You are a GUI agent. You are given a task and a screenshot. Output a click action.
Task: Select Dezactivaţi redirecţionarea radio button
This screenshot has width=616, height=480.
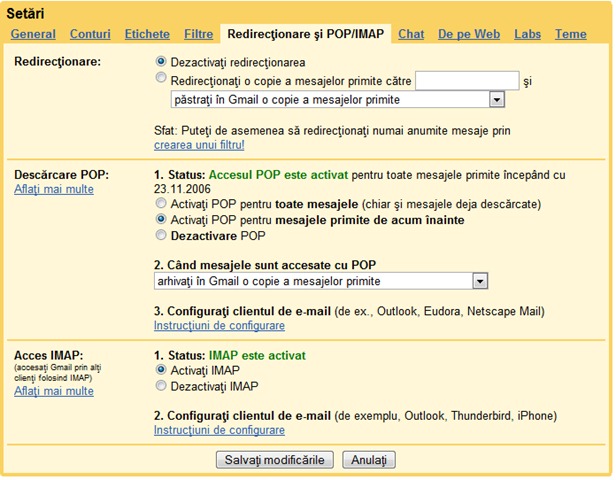pos(161,61)
